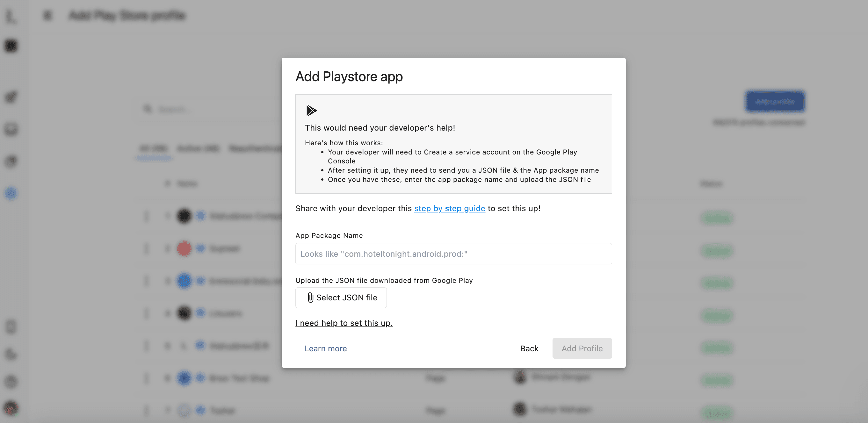
Task: Click the Google Play triangle icon in the dialog
Action: click(311, 111)
